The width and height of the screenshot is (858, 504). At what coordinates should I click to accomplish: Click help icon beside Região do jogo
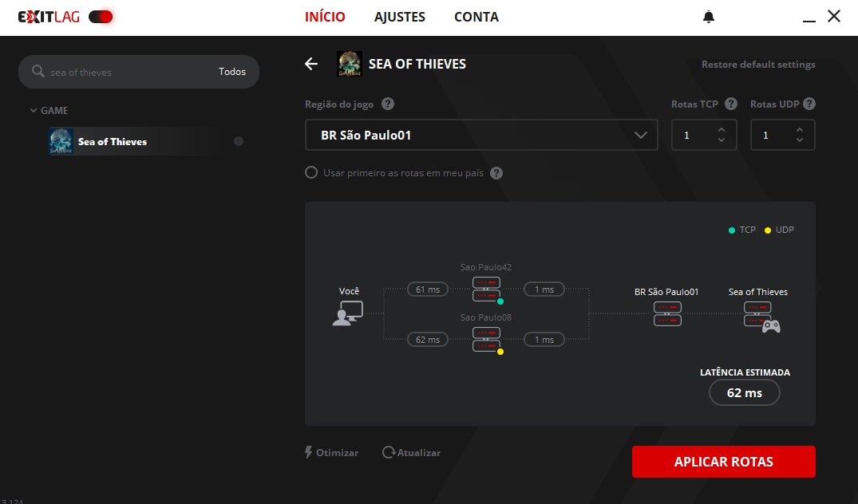point(388,104)
